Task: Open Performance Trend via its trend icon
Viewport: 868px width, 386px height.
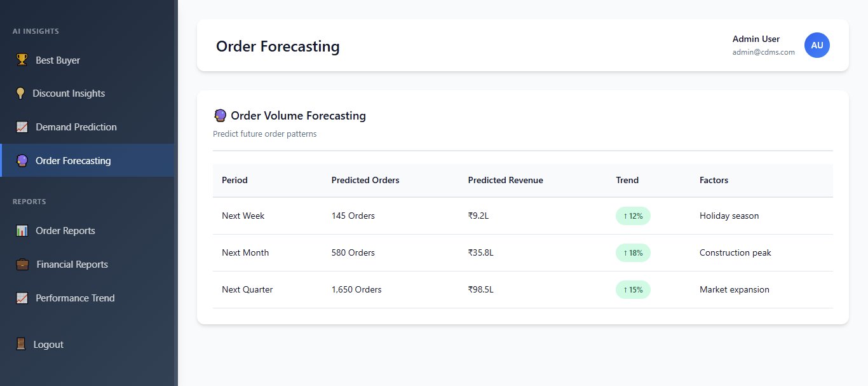Action: [21, 298]
